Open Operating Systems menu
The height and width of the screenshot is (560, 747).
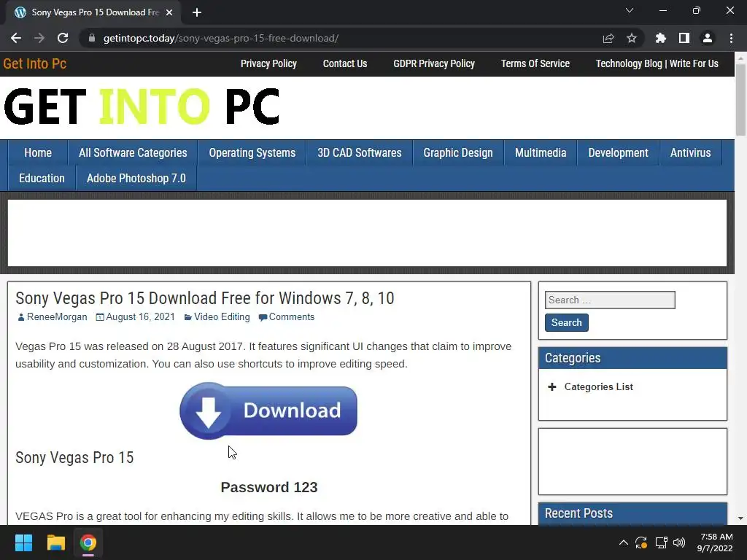coord(252,153)
